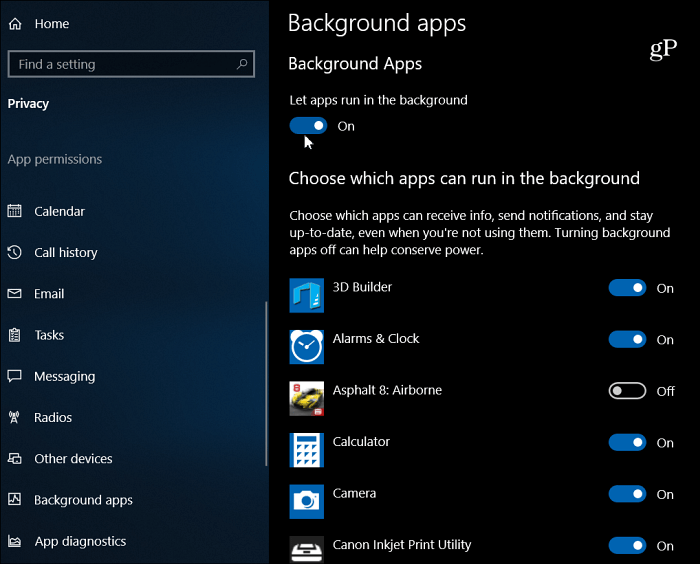Enable Asphalt 8: Airborne background switch
Viewport: 700px width, 564px height.
point(627,391)
